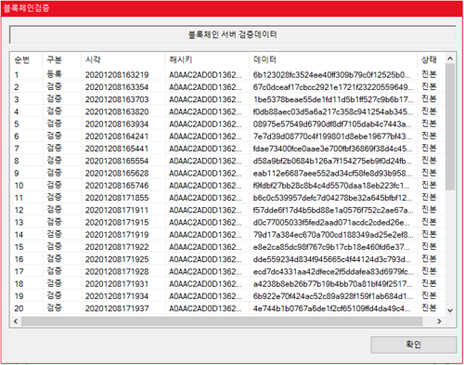Select the row with data starting b6c0c539957

click(x=228, y=198)
